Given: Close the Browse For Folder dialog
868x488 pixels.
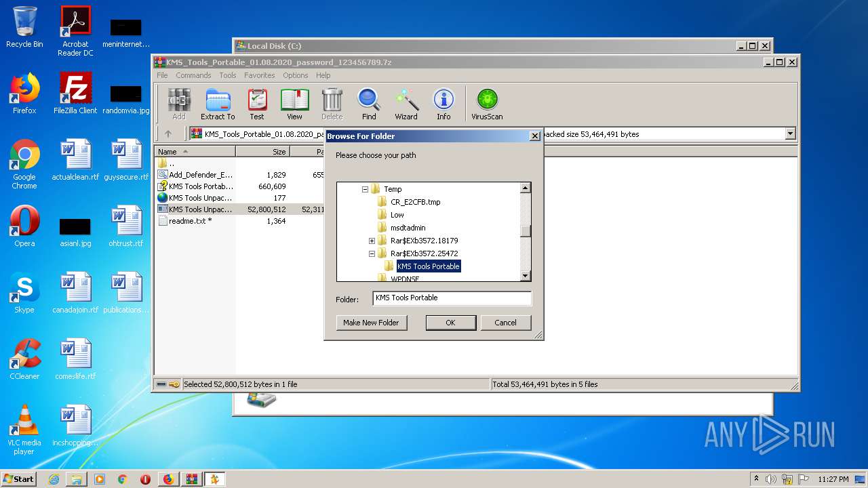Looking at the screenshot, I should click(x=534, y=136).
